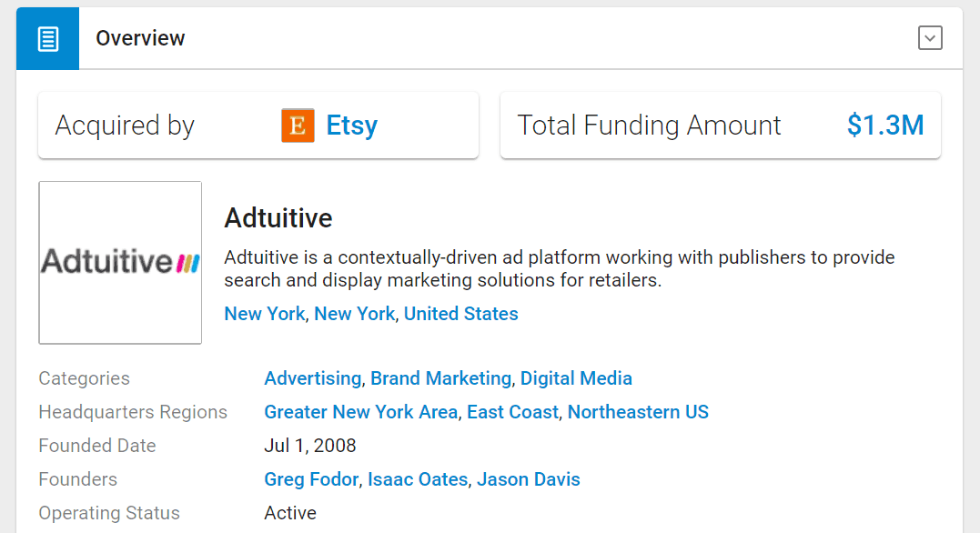Open the first New York location link

pos(265,314)
